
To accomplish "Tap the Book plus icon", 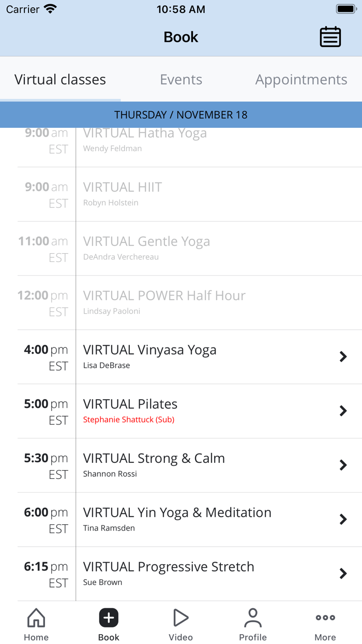I will point(109,618).
